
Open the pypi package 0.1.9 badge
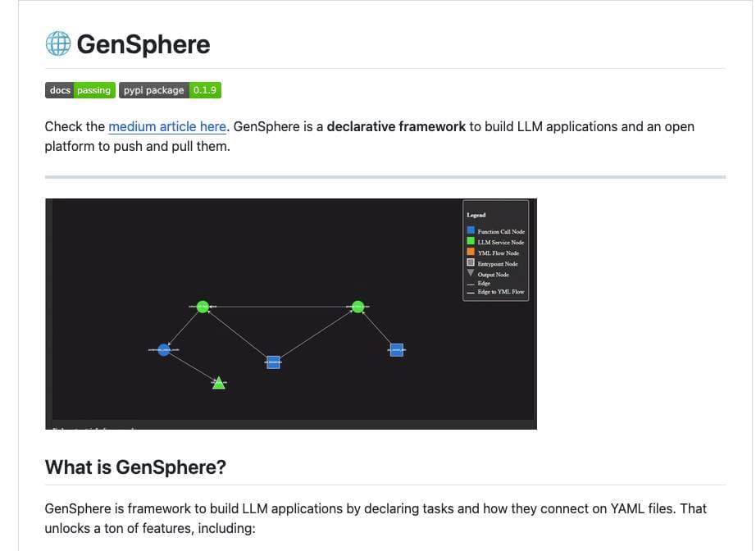click(x=171, y=90)
